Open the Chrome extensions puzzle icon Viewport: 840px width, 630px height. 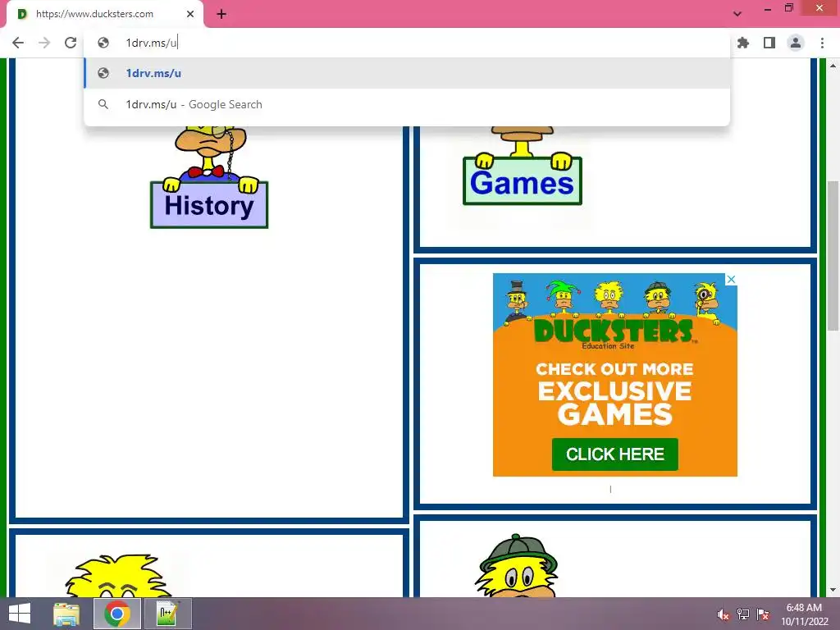click(743, 43)
